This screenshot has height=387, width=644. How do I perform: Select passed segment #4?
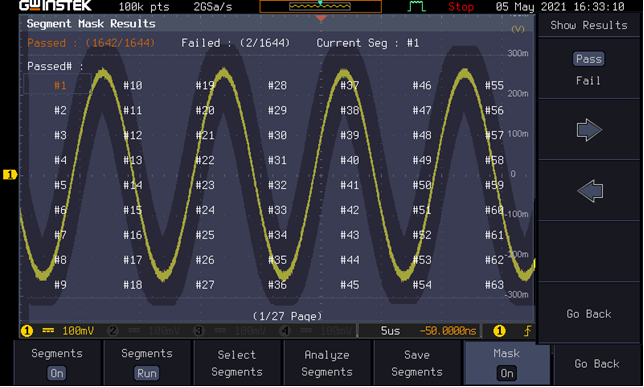click(60, 160)
